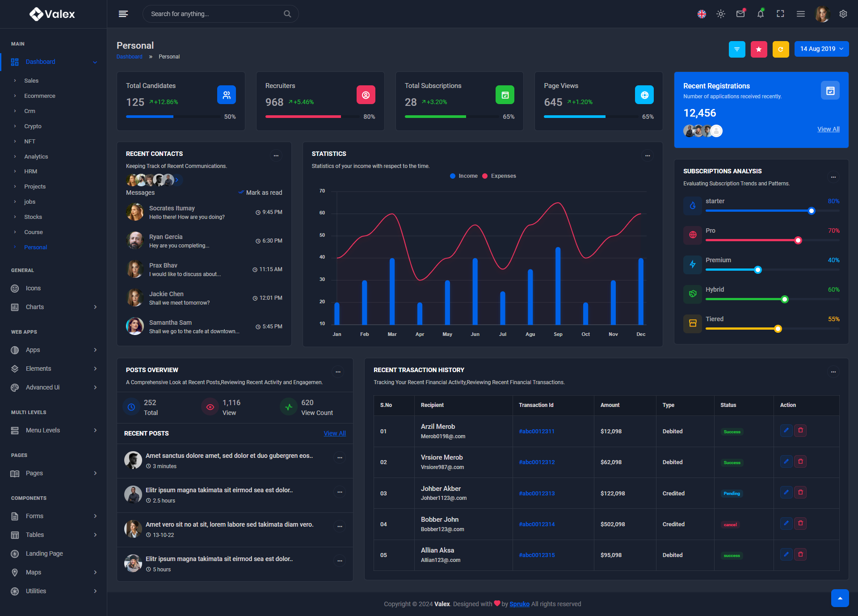This screenshot has width=858, height=616.
Task: Open Landing Page in sidebar
Action: 44,553
